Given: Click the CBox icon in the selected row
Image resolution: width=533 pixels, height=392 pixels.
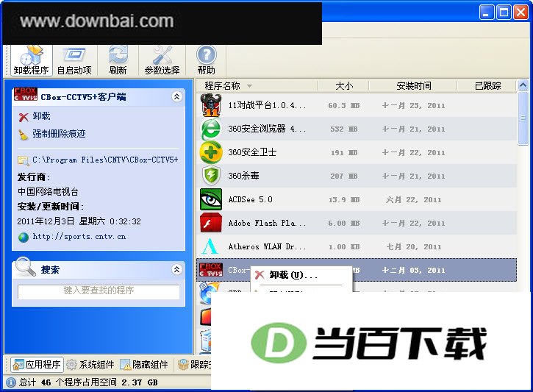Looking at the screenshot, I should click(211, 270).
